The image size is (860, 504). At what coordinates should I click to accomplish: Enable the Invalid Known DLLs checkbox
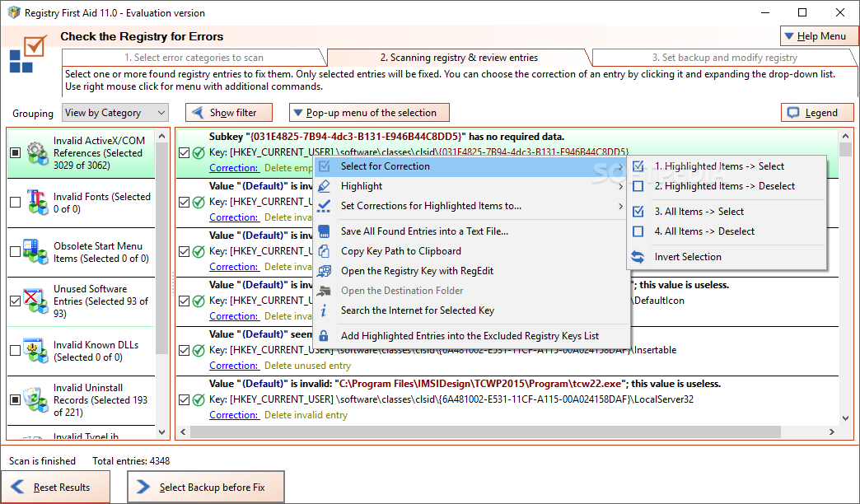click(x=16, y=351)
